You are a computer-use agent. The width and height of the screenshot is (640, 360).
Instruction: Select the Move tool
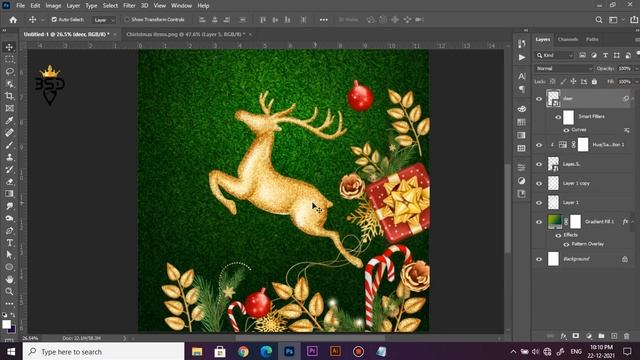[x=9, y=47]
